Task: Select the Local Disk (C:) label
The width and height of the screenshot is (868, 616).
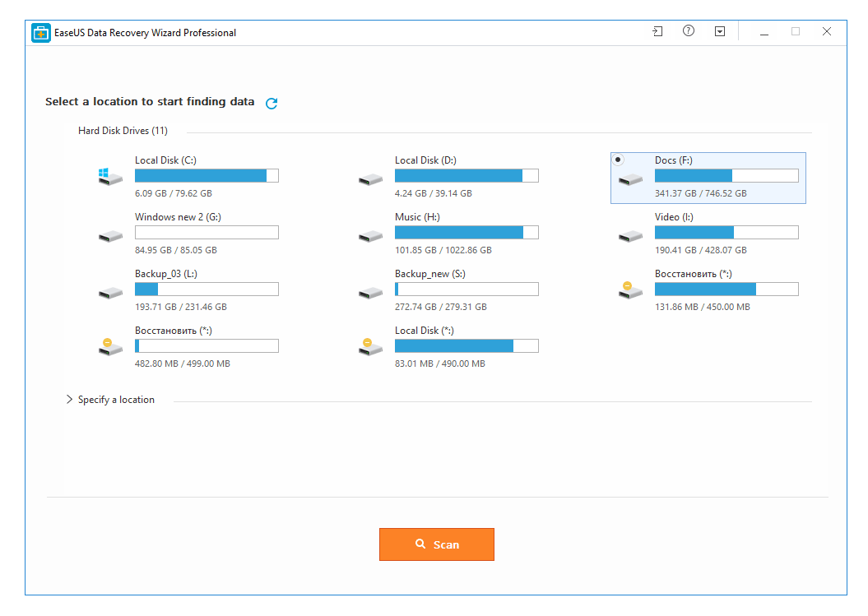Action: (x=165, y=160)
